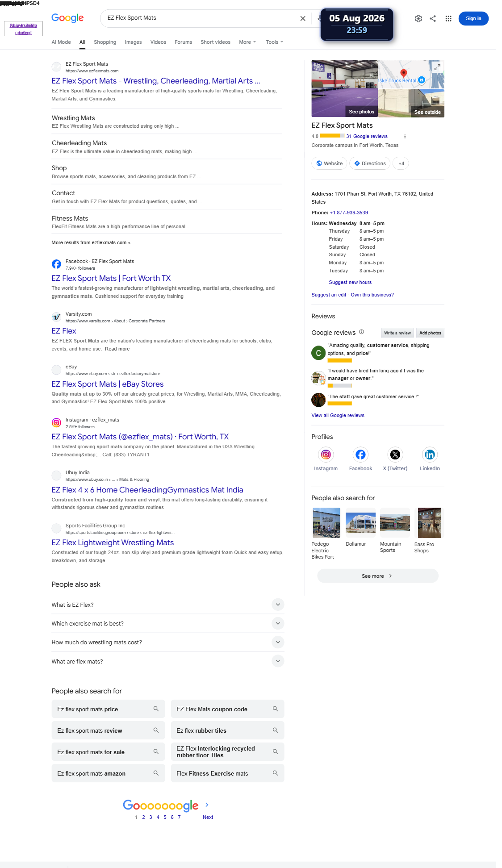Expand 'What is EZ Flex?' question
The height and width of the screenshot is (868, 502).
pos(167,605)
